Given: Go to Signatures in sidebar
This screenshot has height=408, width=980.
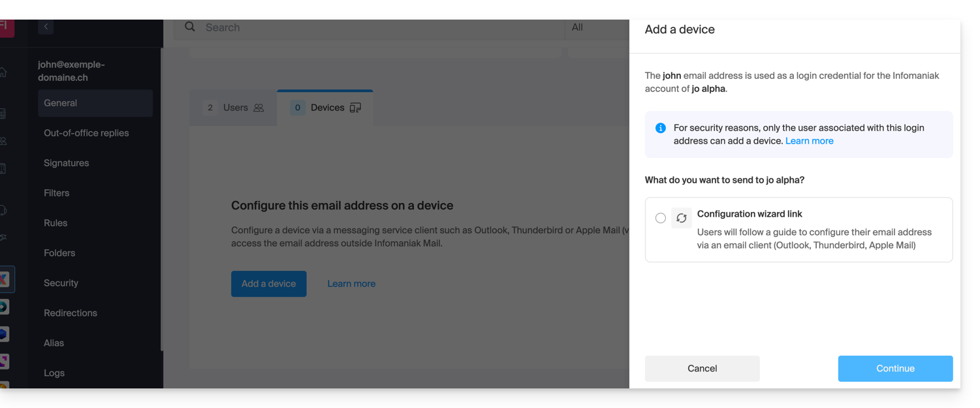Looking at the screenshot, I should [66, 163].
